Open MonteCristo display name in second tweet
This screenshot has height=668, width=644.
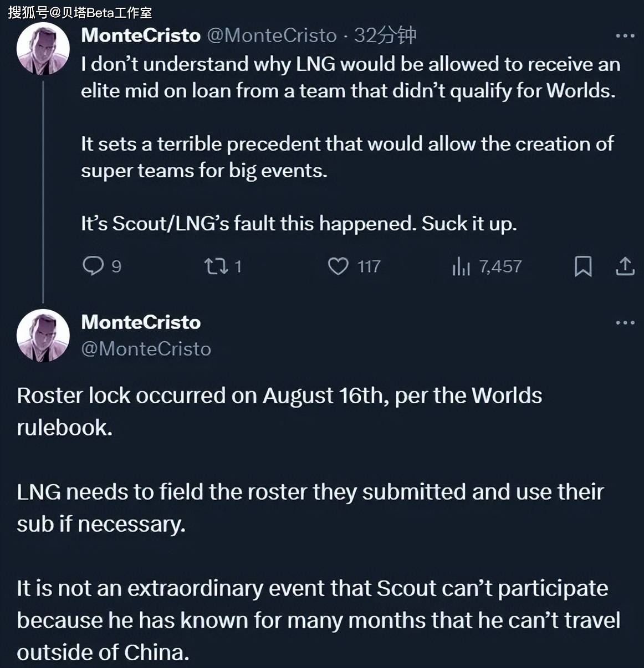point(141,322)
